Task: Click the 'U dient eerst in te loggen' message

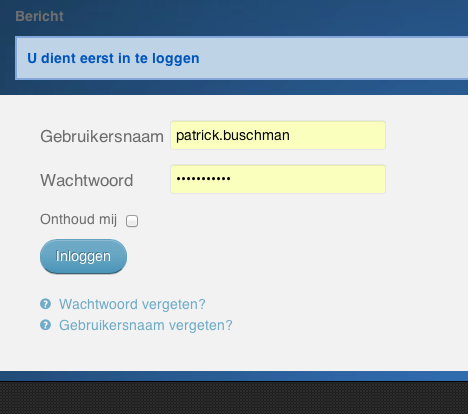Action: coord(113,58)
